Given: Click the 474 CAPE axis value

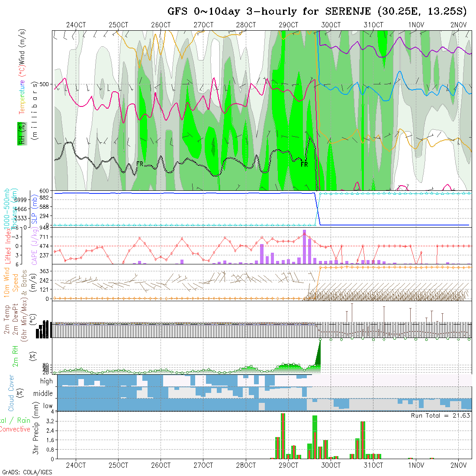Looking at the screenshot, I should click(44, 246).
